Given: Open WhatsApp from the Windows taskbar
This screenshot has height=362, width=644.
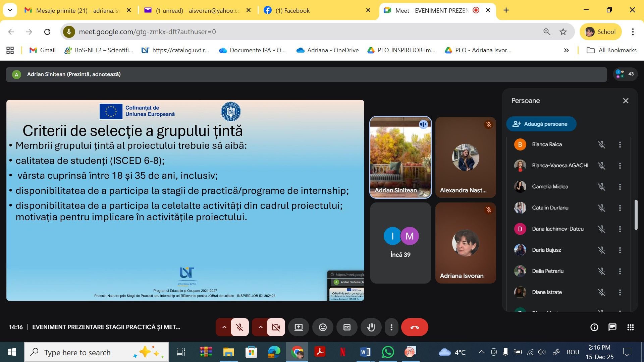Looking at the screenshot, I should [x=388, y=352].
